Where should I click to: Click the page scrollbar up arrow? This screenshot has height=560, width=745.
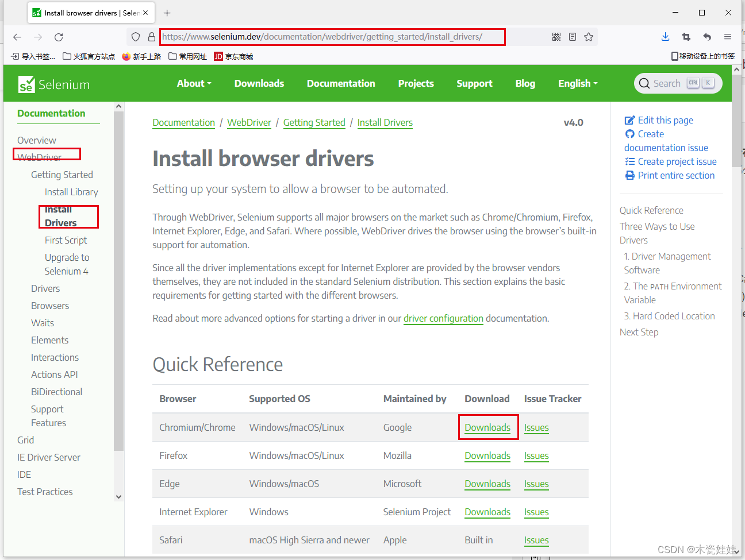736,69
